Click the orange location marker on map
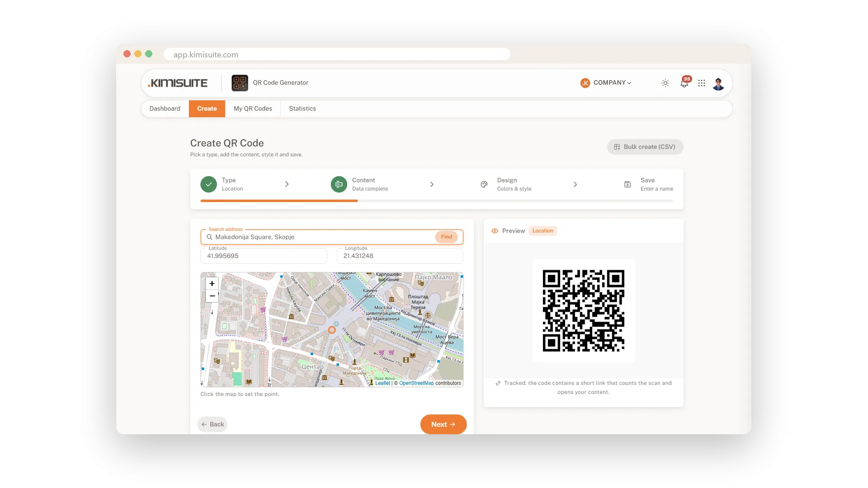Screen dimensions: 868x488 pos(332,330)
